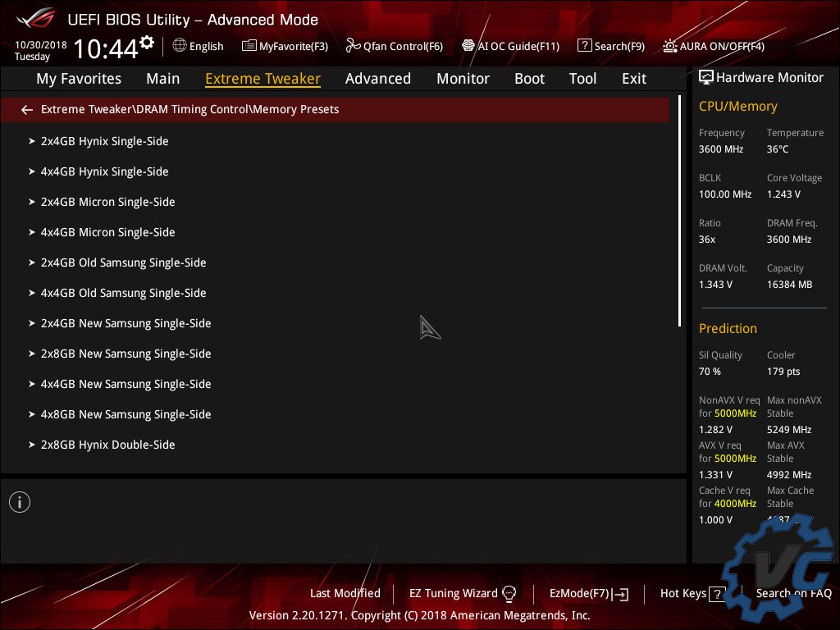
Task: Click the Hardware Monitor screen icon
Action: (x=706, y=78)
